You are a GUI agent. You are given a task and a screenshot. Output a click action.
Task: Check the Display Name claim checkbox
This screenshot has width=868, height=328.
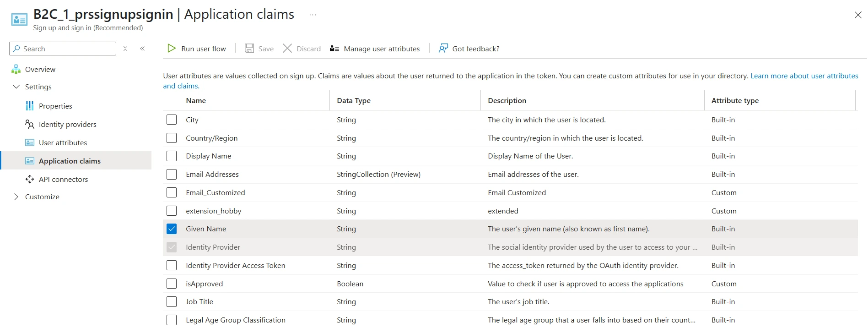click(172, 156)
